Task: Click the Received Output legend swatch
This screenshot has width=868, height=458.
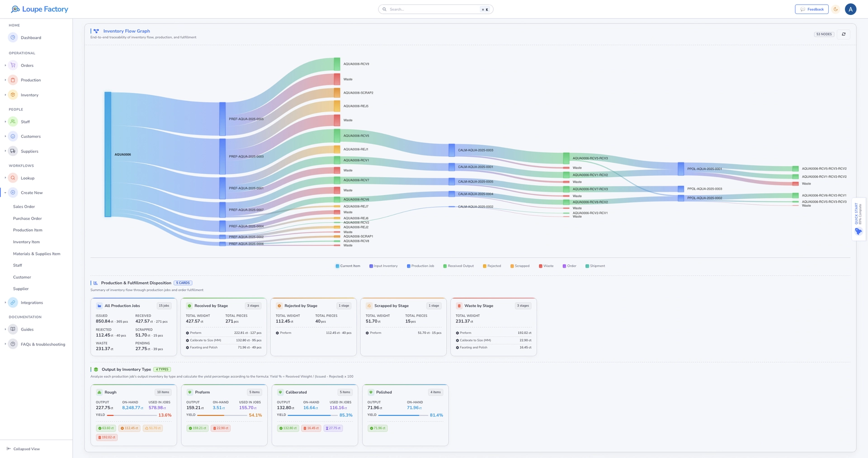Action: tap(445, 266)
